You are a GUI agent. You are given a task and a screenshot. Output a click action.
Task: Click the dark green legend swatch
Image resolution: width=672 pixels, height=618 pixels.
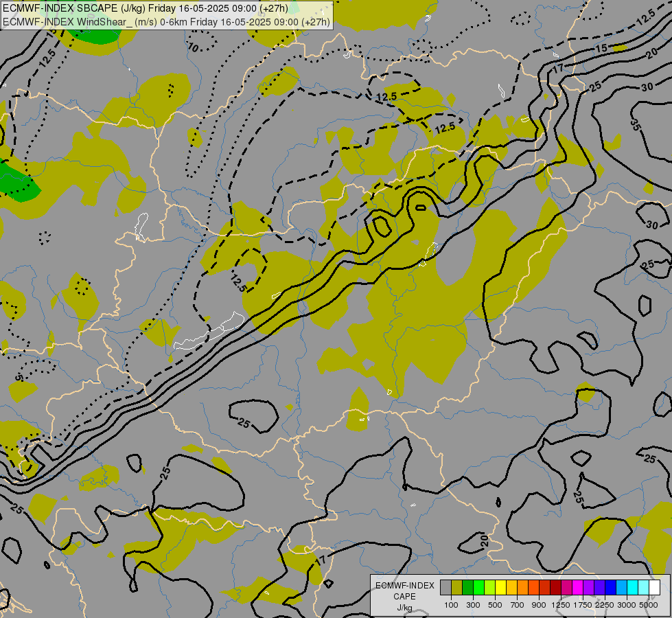point(467,587)
